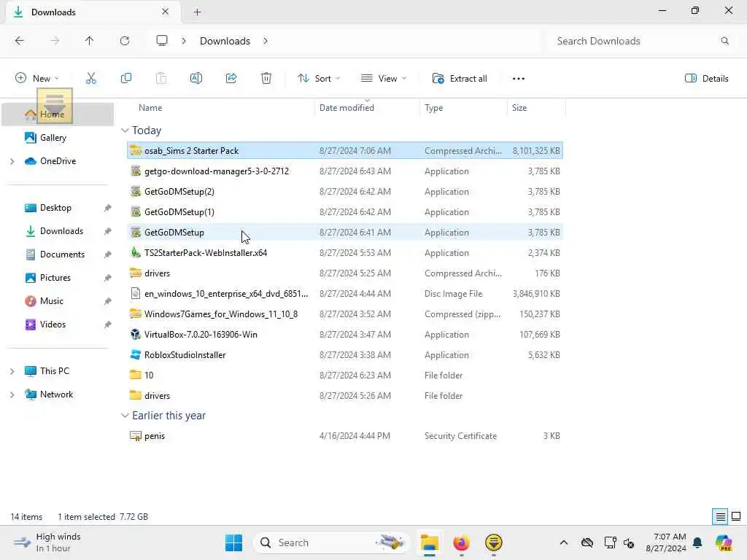Switch to large thumbnails view icon

tap(736, 516)
